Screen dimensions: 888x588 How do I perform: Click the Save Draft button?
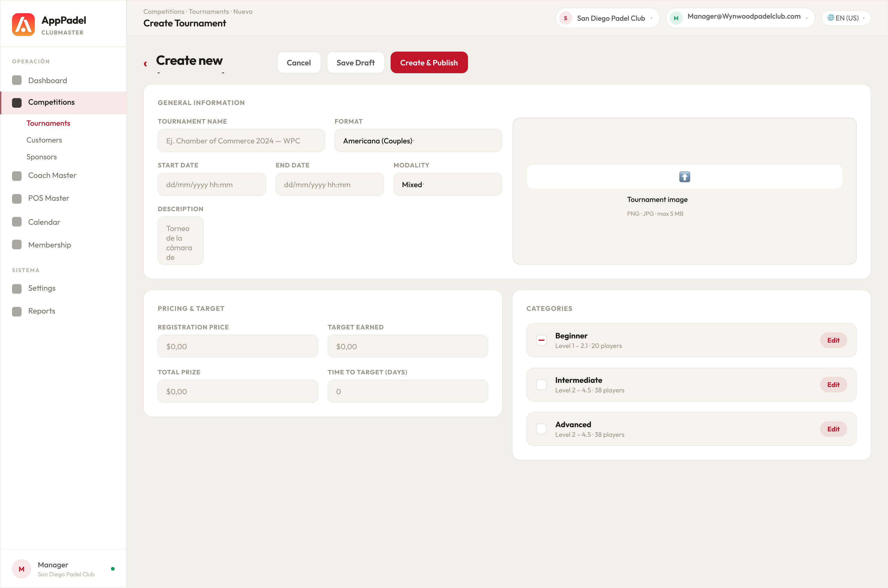(x=355, y=63)
